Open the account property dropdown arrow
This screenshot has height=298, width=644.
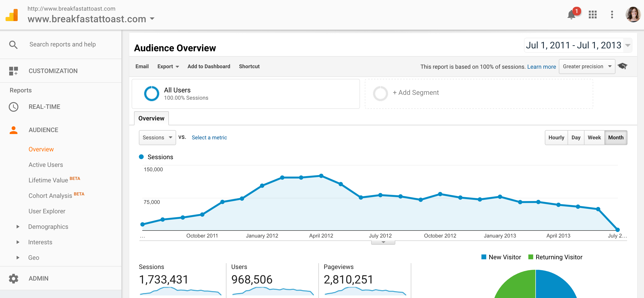152,19
